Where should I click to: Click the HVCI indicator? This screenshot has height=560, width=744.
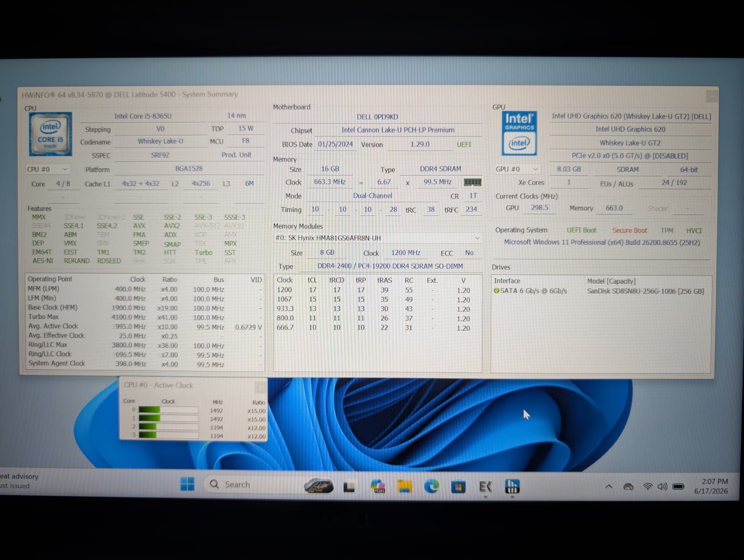tap(694, 231)
